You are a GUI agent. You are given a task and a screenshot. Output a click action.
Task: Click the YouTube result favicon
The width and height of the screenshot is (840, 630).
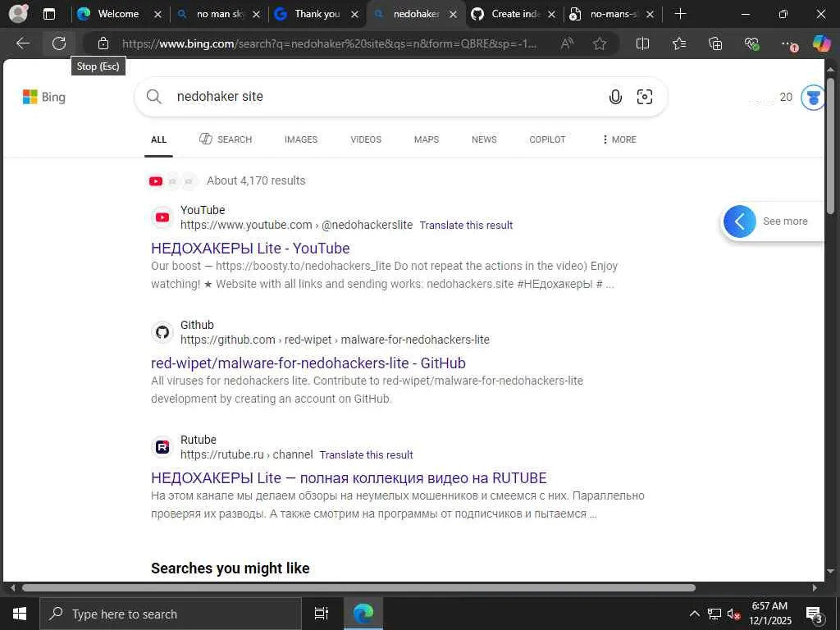tap(162, 217)
